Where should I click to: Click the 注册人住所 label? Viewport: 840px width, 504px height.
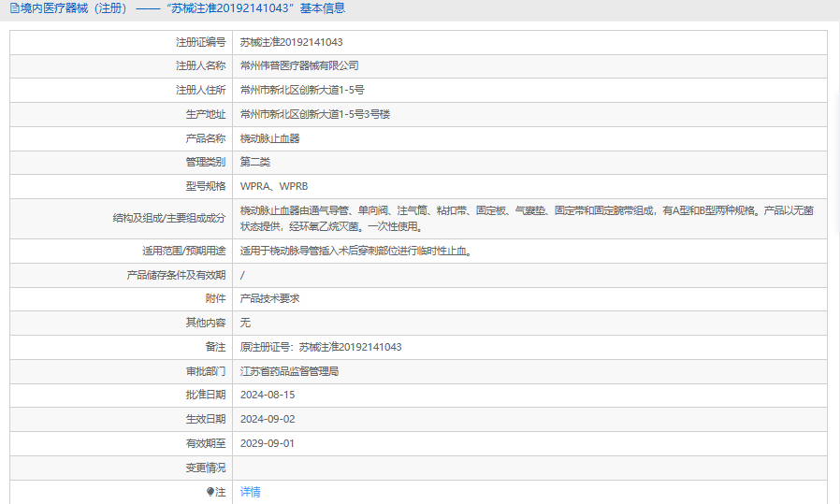(201, 90)
